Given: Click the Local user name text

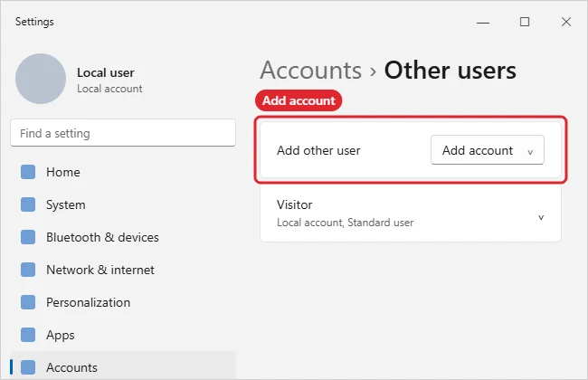Looking at the screenshot, I should tap(105, 72).
